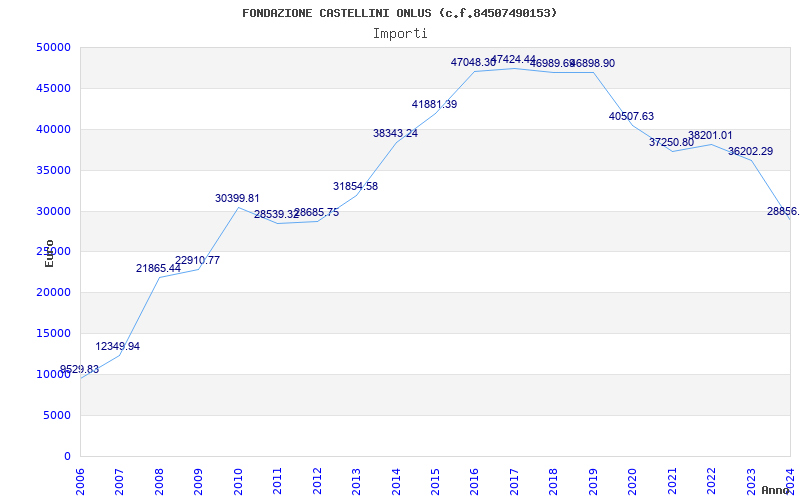Click the 40000 y-axis tick label
The width and height of the screenshot is (800, 500).
click(54, 129)
